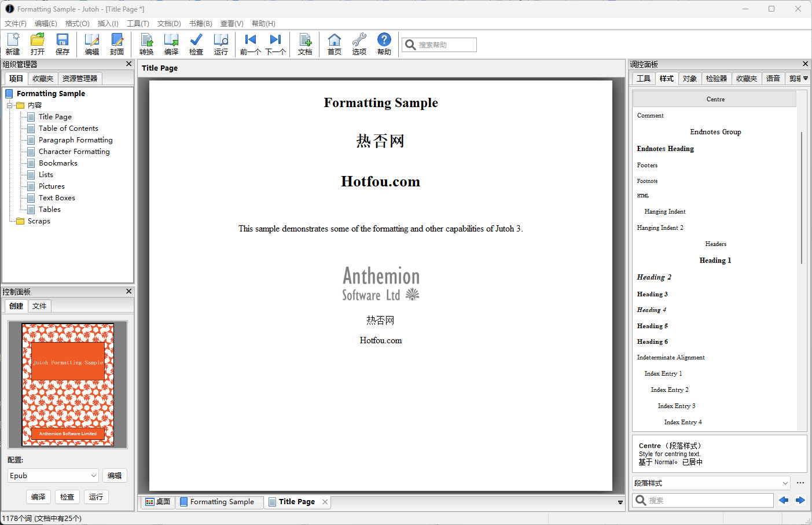The width and height of the screenshot is (812, 525).
Task: Close the 组织管理器 panel
Action: [128, 64]
